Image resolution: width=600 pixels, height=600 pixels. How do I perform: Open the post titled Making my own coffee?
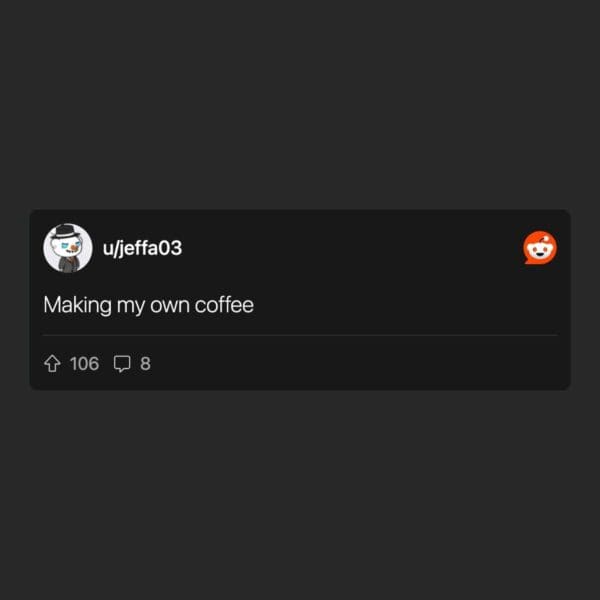[x=148, y=305]
